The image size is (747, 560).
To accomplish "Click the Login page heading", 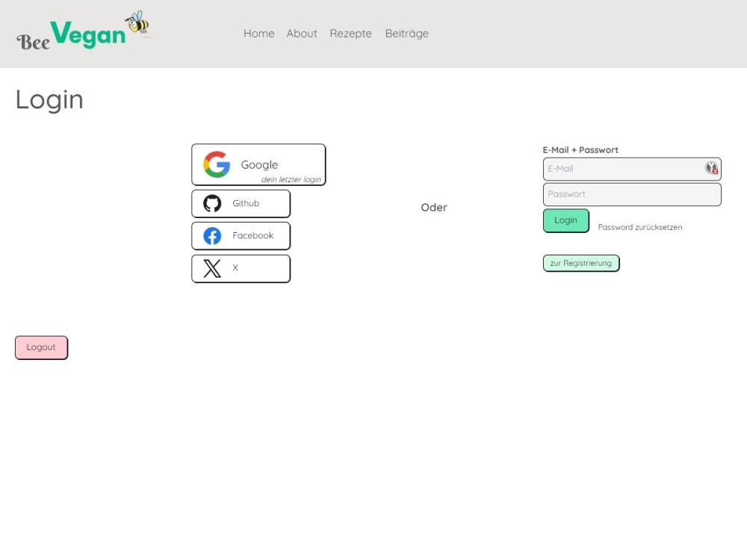I will (x=49, y=100).
